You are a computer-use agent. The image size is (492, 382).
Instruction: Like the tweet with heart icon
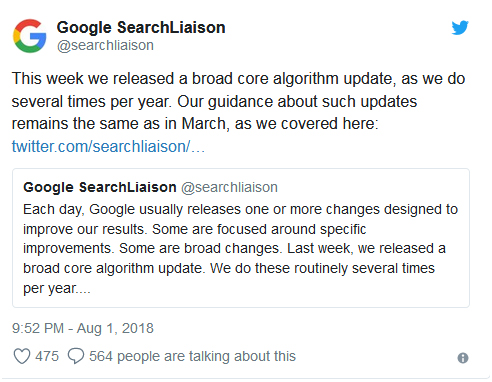coord(22,356)
